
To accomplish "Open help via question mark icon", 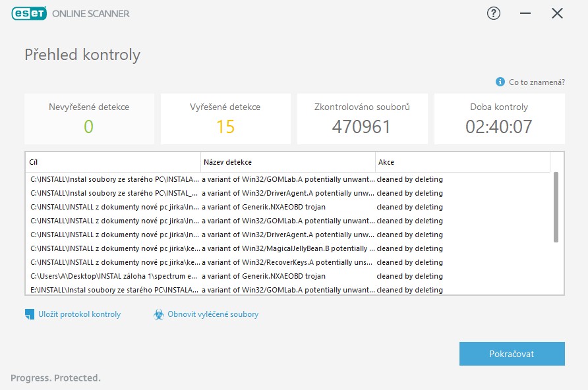I will coord(494,13).
